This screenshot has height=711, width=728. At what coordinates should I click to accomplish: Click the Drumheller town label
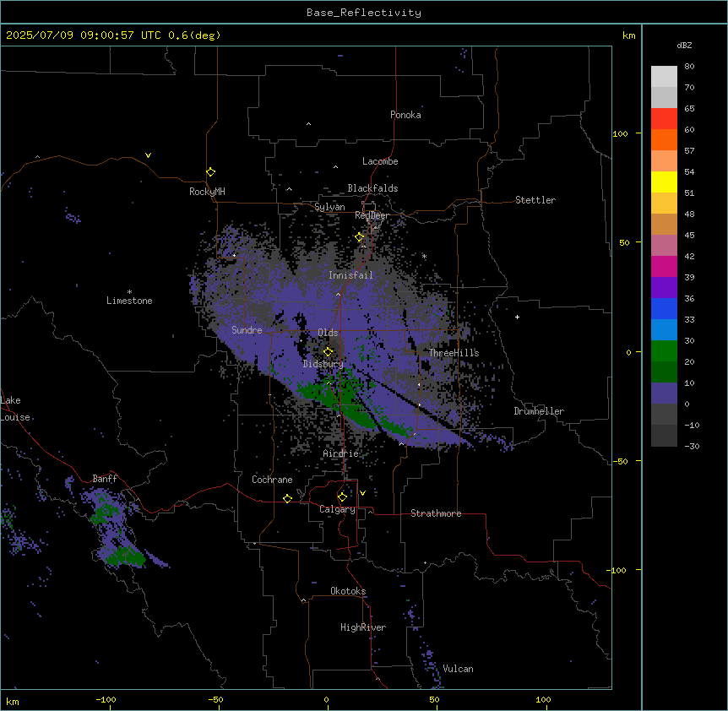pyautogui.click(x=539, y=411)
